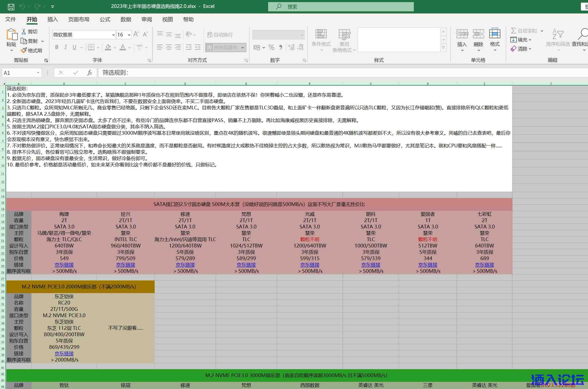Switch to the 公式 tab
Screen dimensions: 588x389
pyautogui.click(x=105, y=19)
